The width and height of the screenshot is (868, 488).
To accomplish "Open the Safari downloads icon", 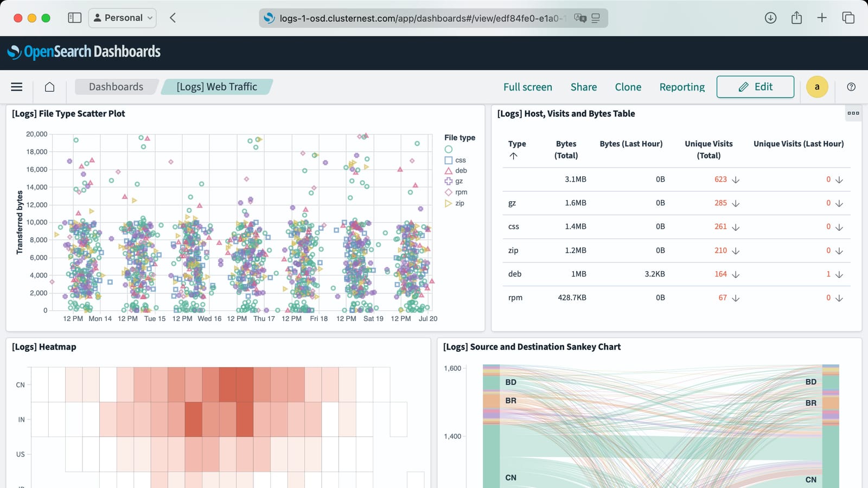I will (x=770, y=18).
